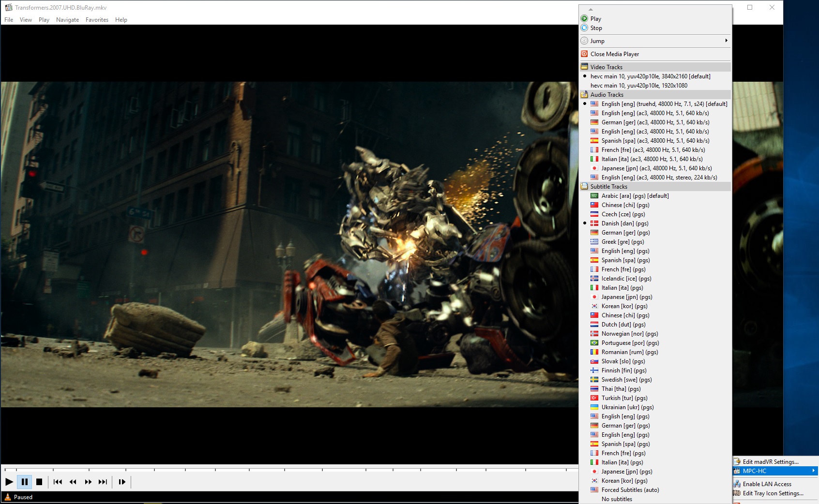The width and height of the screenshot is (819, 504).
Task: Choose Stop in the popup menu
Action: (655, 28)
